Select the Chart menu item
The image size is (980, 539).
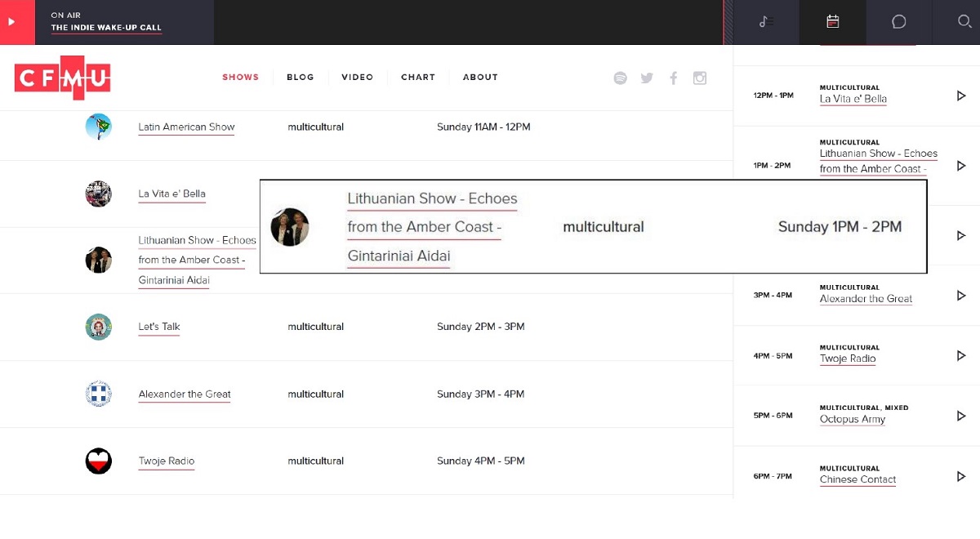click(417, 78)
